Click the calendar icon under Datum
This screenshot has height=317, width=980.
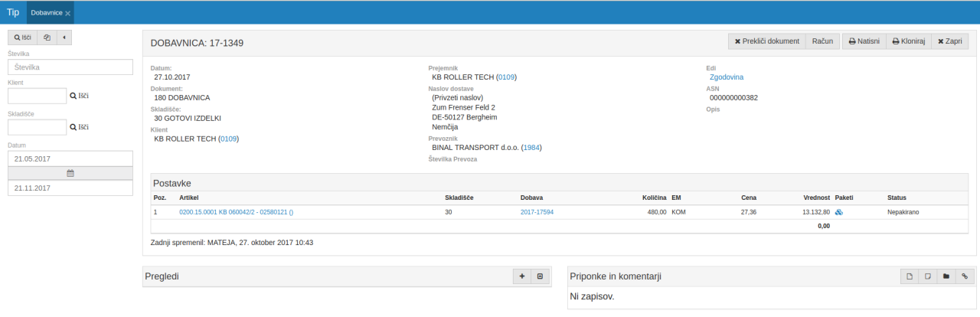[70, 173]
